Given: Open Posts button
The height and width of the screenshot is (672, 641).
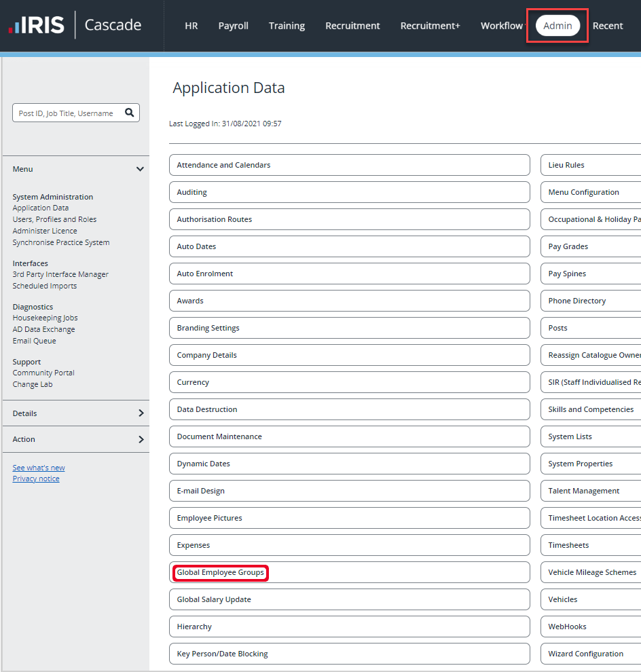Looking at the screenshot, I should 591,328.
